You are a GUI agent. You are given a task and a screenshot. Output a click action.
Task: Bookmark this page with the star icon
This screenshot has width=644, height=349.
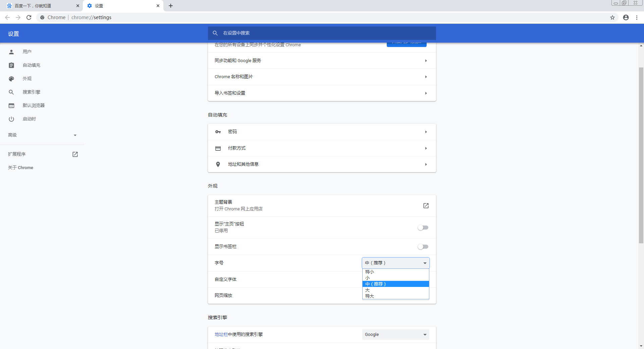(x=612, y=17)
